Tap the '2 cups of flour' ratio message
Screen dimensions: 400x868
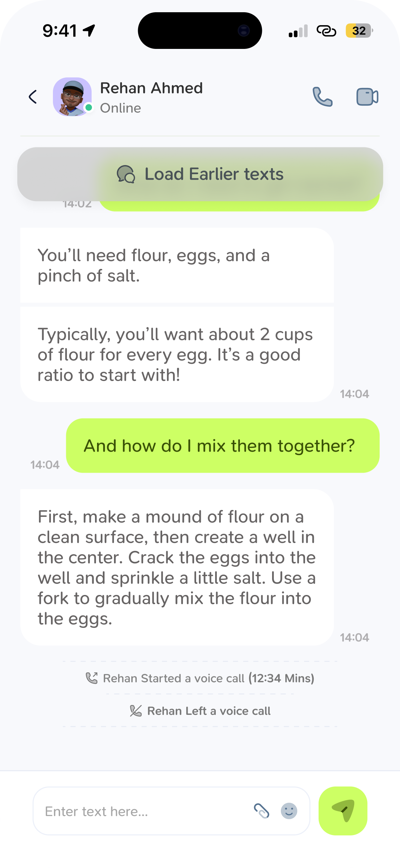coord(177,355)
